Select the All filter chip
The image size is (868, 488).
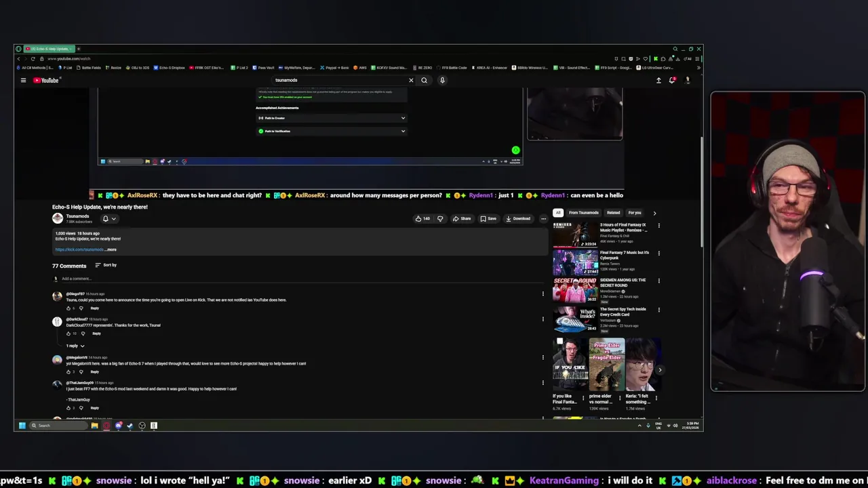(x=558, y=213)
